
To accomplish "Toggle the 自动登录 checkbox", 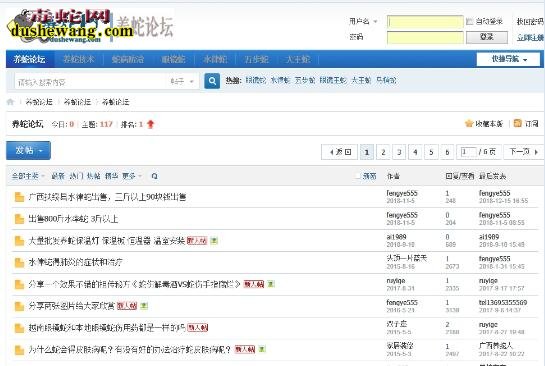I will (x=470, y=22).
